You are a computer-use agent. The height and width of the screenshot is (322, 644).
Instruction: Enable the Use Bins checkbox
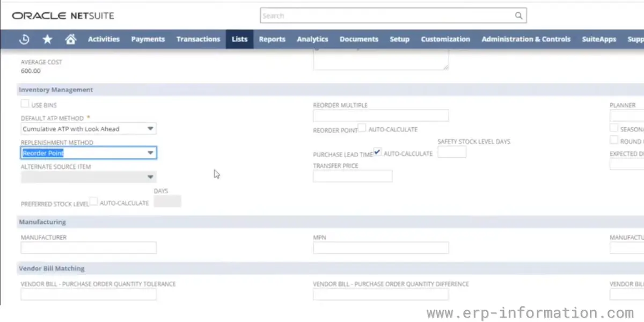(x=25, y=104)
